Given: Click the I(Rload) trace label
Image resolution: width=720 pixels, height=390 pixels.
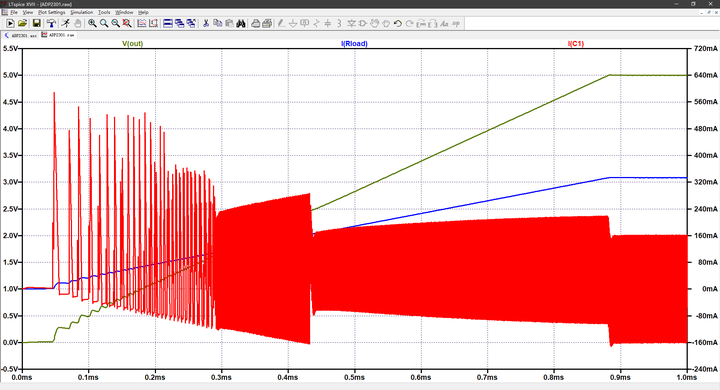Looking at the screenshot, I should (354, 44).
